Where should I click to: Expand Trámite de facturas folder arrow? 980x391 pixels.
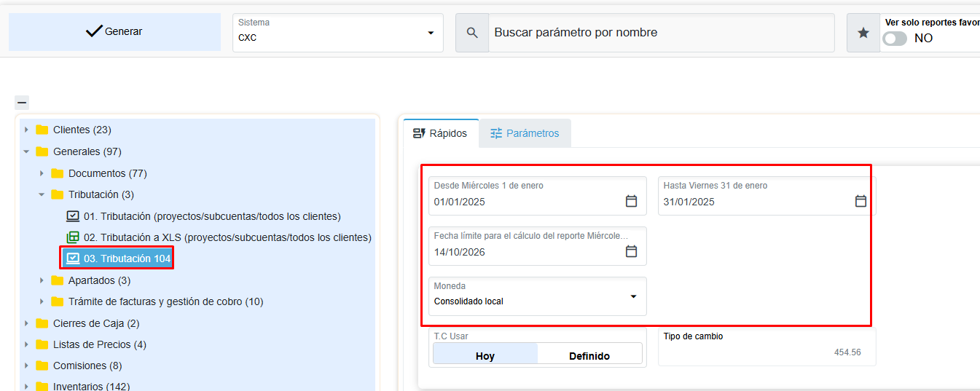[x=42, y=301]
